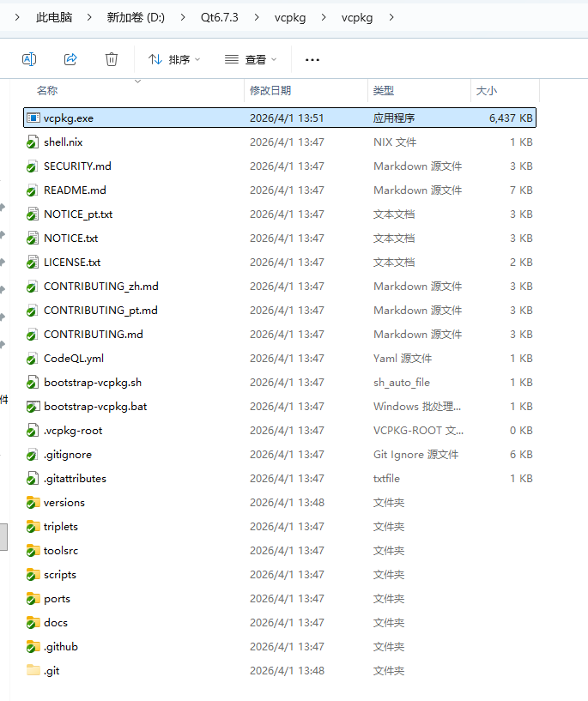588x701 pixels.
Task: Expand chevron after 新加卷 (D:) in breadcrumb
Action: click(x=183, y=17)
